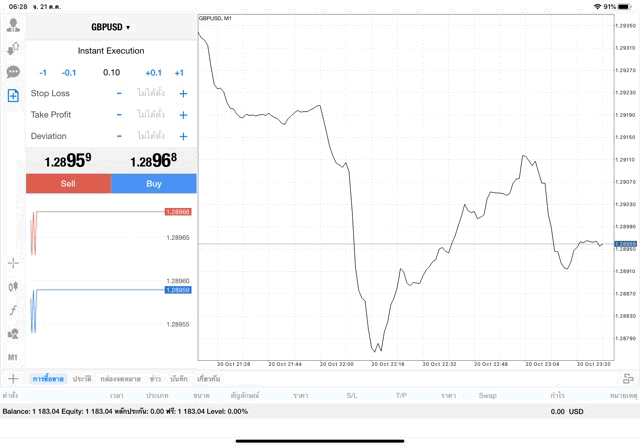
Task: Increase volume by +0.1
Action: 153,72
